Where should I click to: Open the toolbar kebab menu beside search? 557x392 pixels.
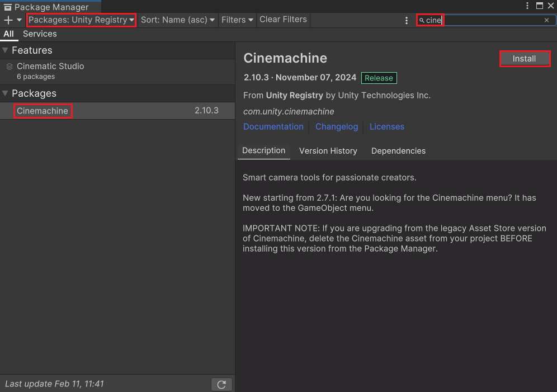(x=407, y=20)
